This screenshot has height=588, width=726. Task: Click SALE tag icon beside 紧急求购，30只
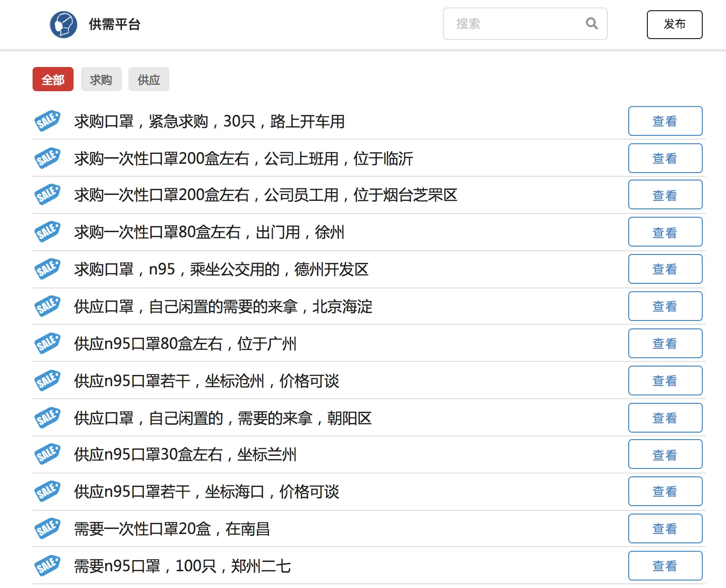click(x=47, y=121)
